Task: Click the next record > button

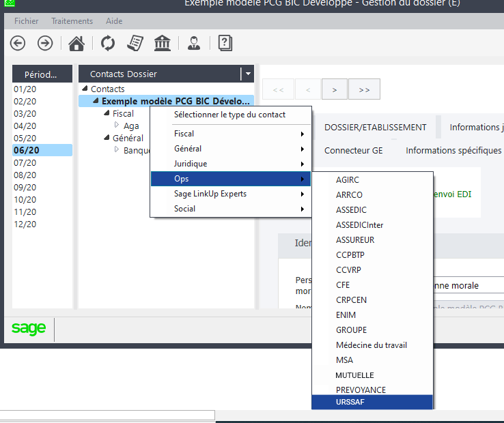Action: tap(334, 89)
